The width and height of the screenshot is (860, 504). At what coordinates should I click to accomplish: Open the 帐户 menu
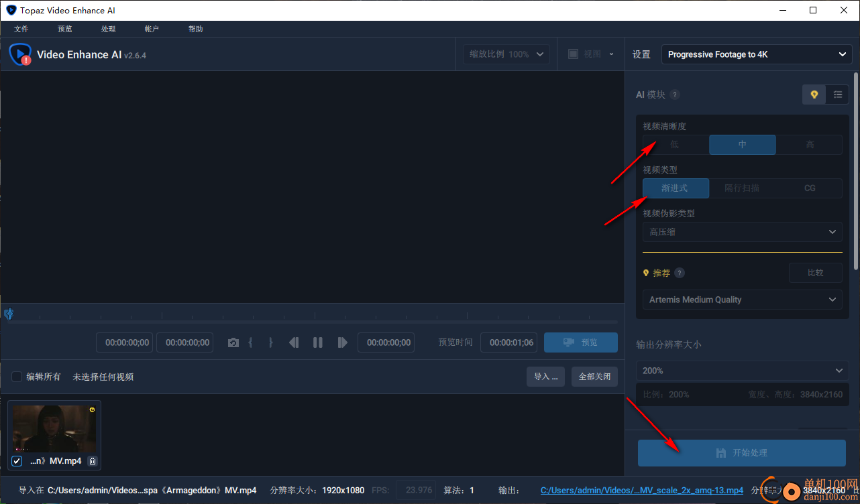coord(152,29)
